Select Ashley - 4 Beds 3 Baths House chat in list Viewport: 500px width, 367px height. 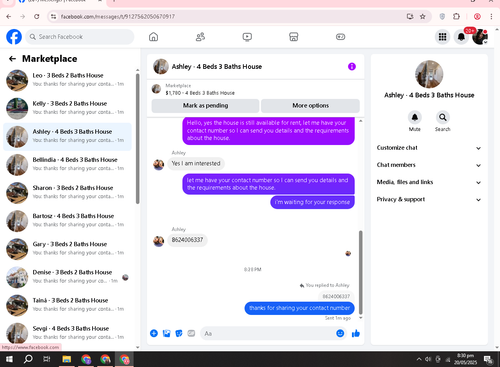pyautogui.click(x=67, y=137)
